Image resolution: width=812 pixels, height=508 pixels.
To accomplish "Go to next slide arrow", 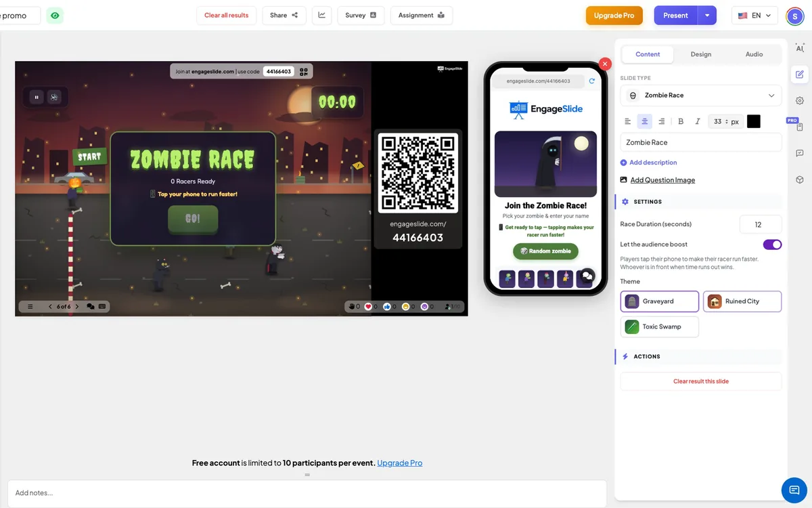I will click(x=77, y=307).
